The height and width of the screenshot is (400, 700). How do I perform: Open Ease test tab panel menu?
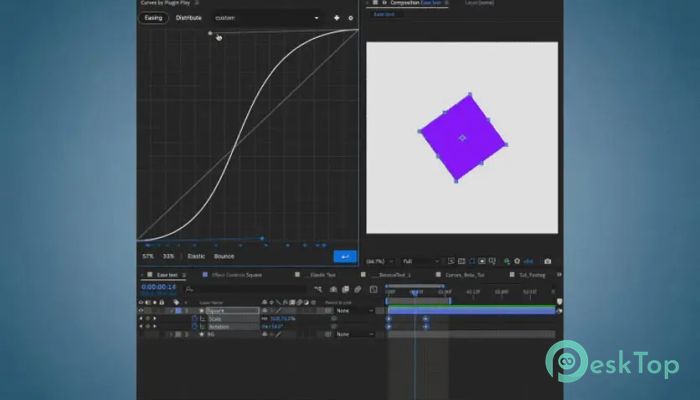[184, 275]
